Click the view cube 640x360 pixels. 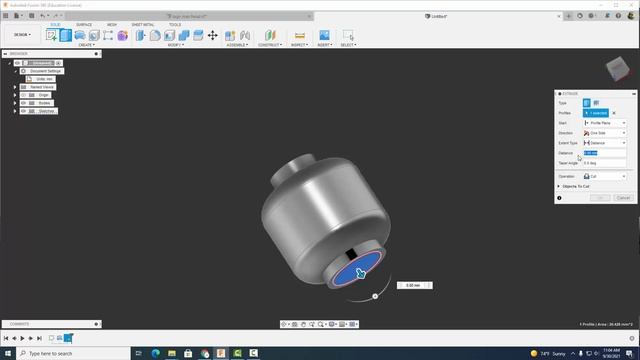(617, 68)
